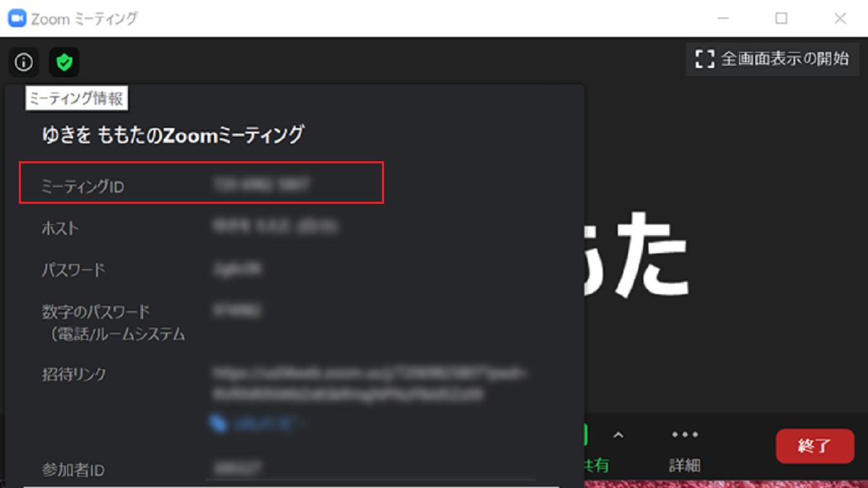
Task: Expand the share options chevron beside 詳細
Action: click(618, 435)
